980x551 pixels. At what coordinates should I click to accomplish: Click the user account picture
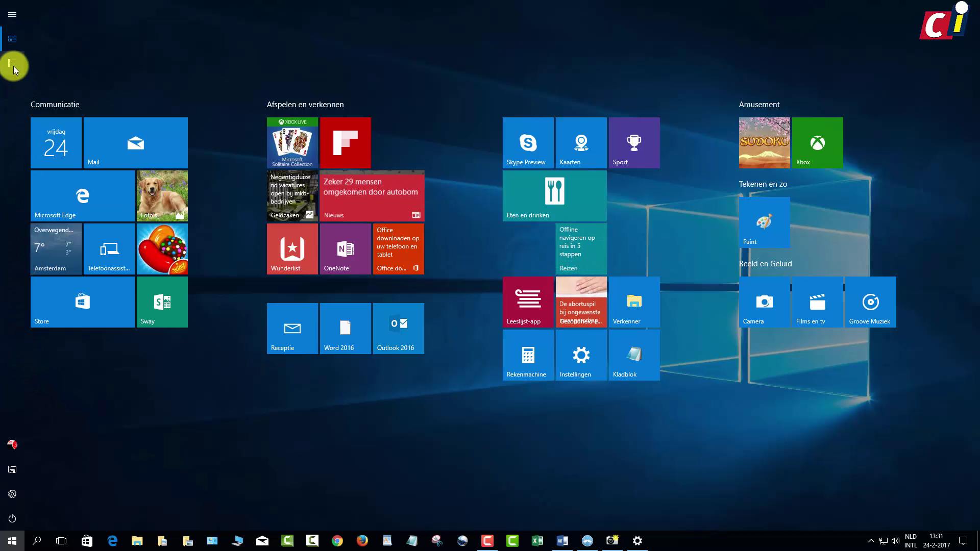click(12, 444)
